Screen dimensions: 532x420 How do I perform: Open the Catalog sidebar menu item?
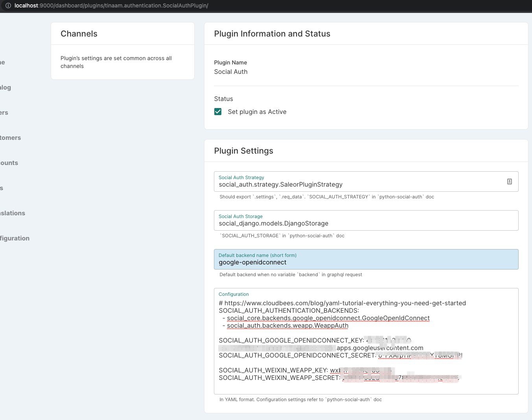pos(6,87)
